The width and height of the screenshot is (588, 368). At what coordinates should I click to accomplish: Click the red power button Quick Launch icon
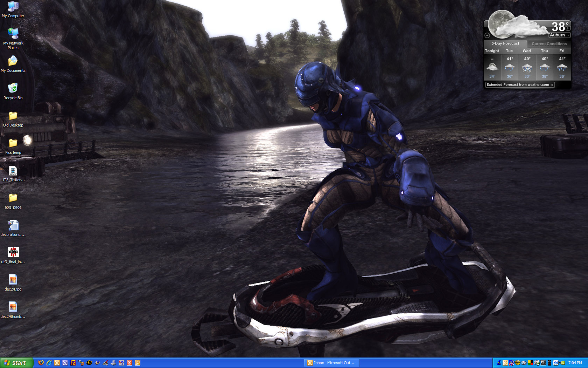click(x=129, y=363)
